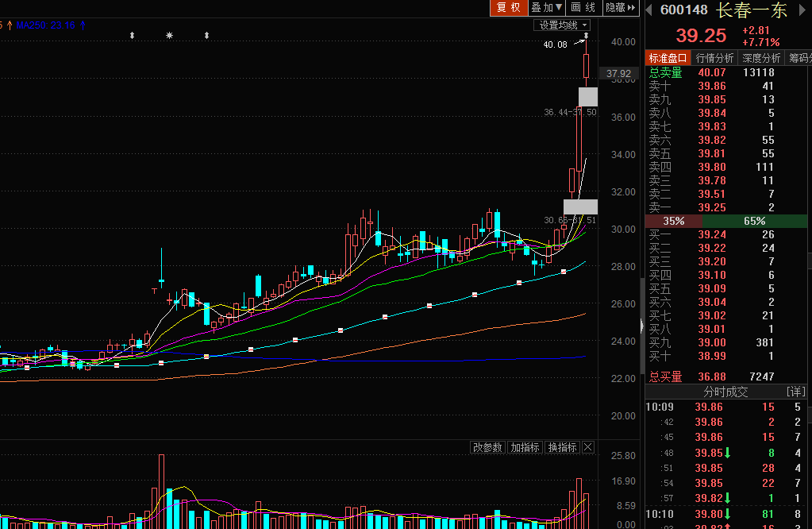The height and width of the screenshot is (529, 812).
Task: Go to previous stock with left arrow
Action: pyautogui.click(x=648, y=10)
